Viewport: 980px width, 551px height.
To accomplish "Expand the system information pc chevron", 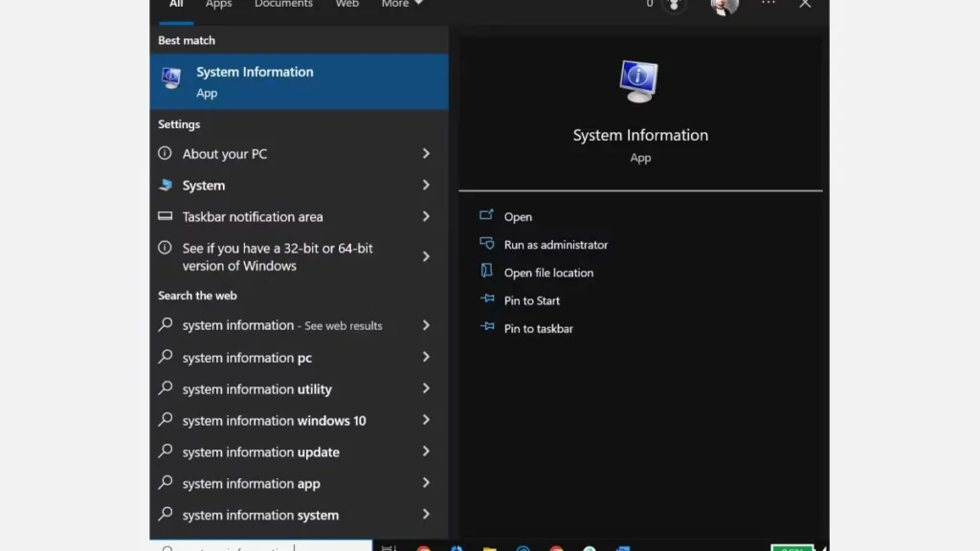I will point(426,357).
